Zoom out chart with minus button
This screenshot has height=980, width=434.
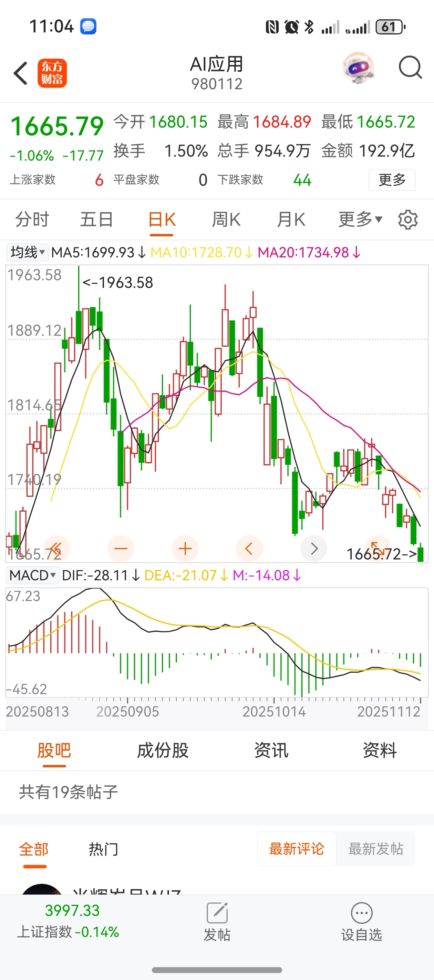121,549
